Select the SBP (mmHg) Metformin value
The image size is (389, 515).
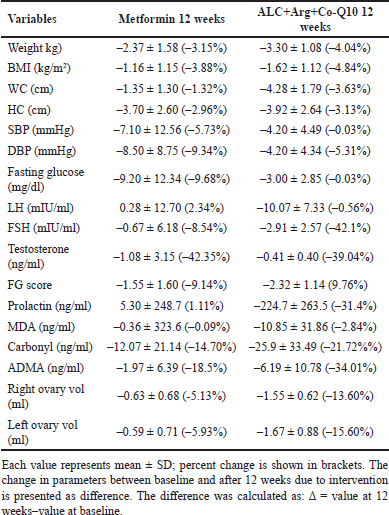[x=171, y=130]
